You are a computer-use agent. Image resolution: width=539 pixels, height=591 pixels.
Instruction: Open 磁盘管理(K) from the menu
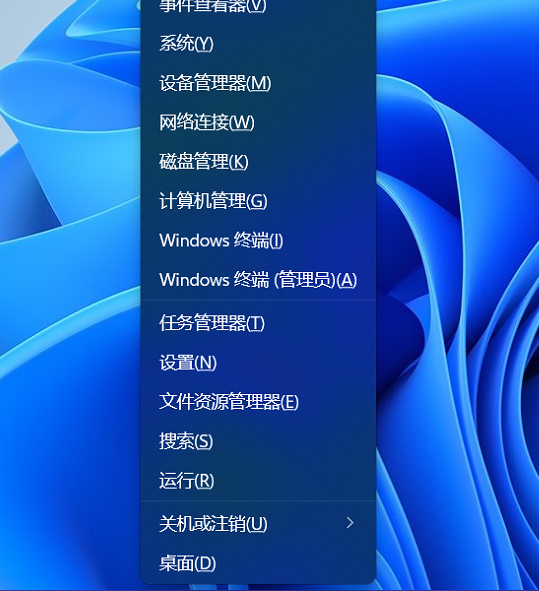(258, 161)
